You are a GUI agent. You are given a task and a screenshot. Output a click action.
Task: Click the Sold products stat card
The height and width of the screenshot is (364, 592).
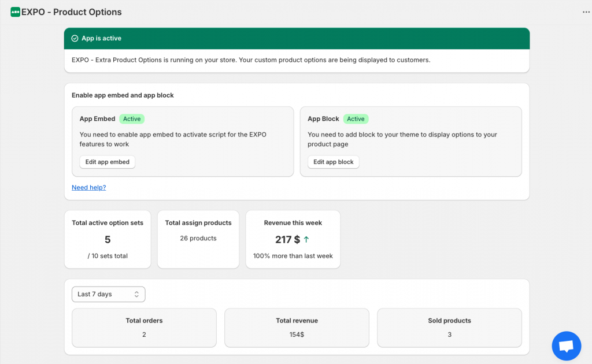(449, 328)
